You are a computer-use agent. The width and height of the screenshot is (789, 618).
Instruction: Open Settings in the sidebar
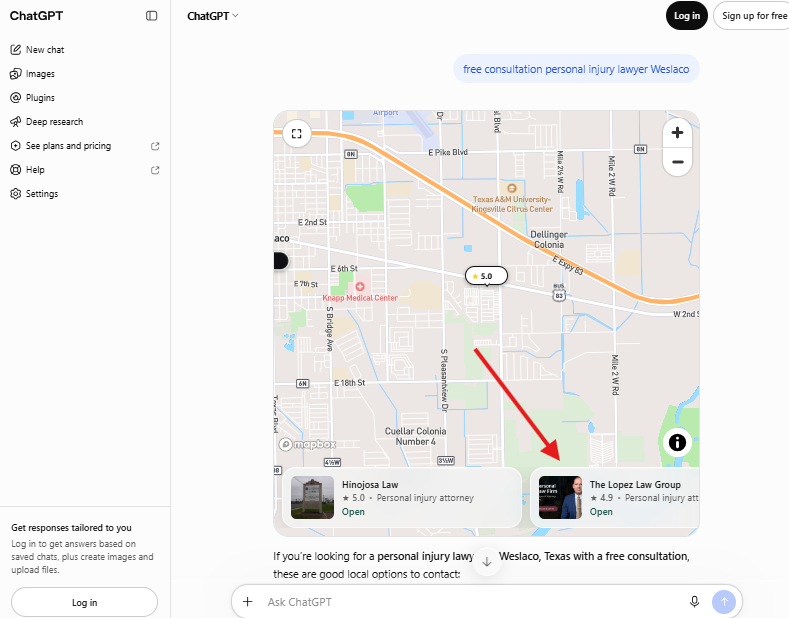[x=85, y=194]
